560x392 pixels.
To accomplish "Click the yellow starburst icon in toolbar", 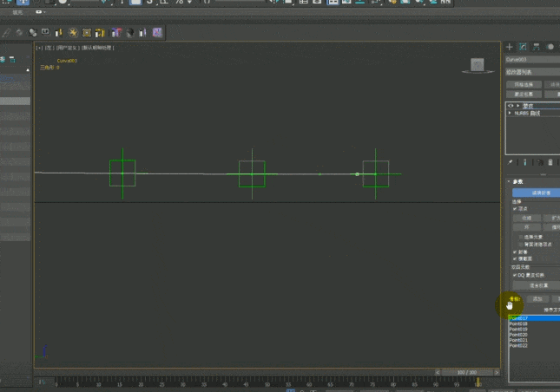I will coord(73,33).
